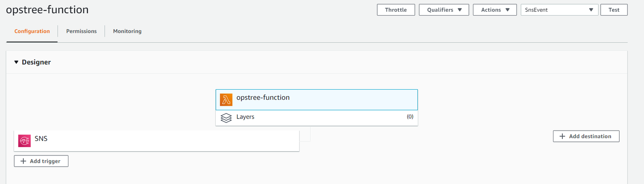Click the plus icon on Add trigger

tap(23, 161)
